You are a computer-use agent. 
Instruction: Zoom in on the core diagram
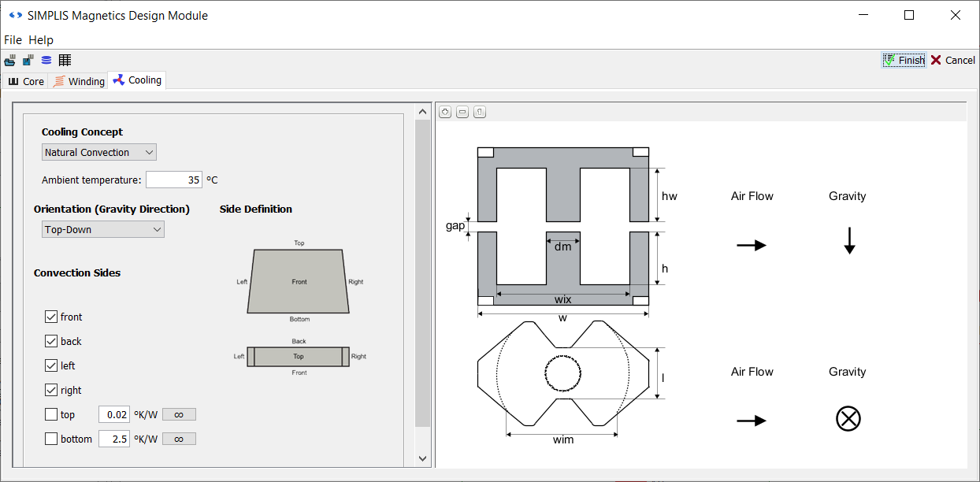pos(445,112)
